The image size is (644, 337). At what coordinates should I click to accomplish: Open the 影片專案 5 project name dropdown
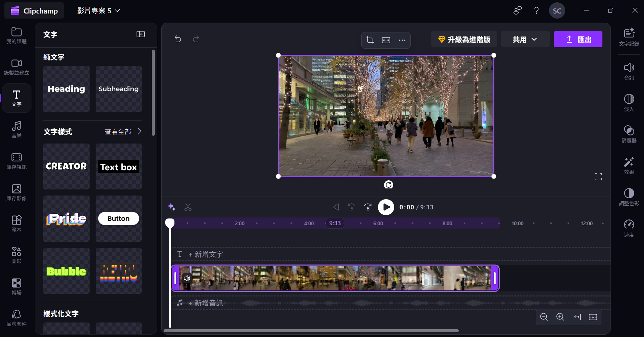(x=98, y=10)
